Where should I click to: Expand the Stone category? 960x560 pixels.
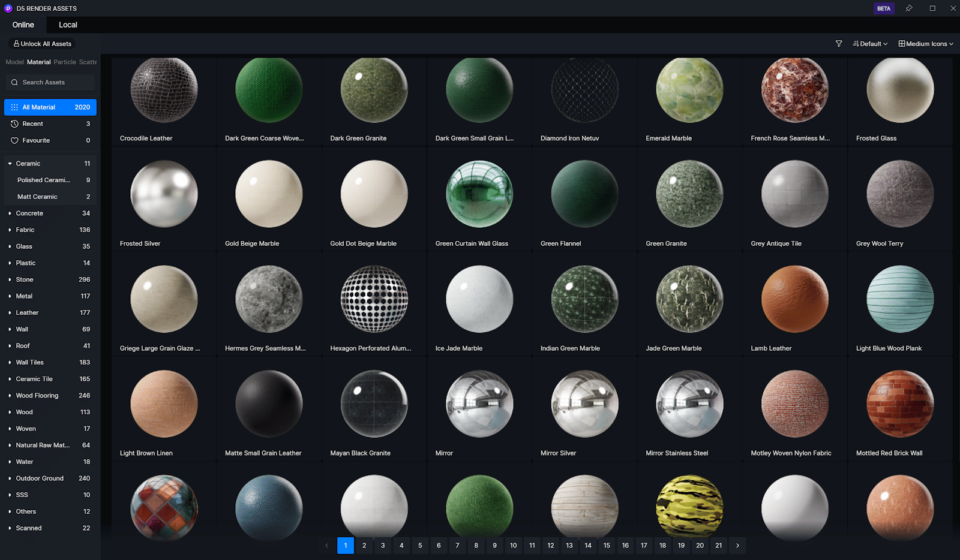10,280
